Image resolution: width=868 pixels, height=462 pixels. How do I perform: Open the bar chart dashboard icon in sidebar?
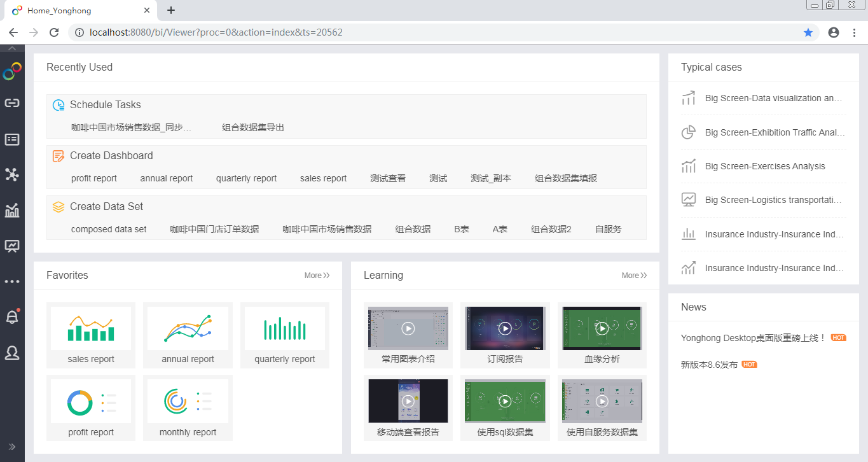point(12,210)
